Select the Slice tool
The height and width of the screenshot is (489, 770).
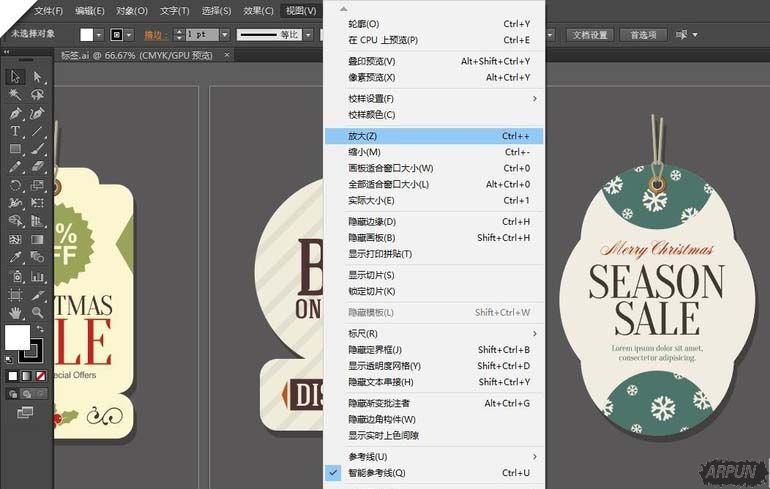37,294
